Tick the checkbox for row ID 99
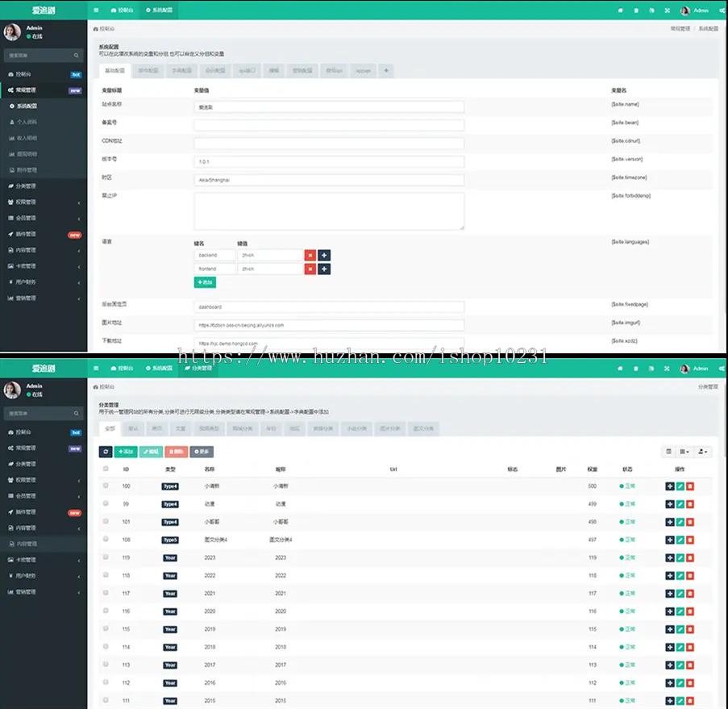The image size is (728, 709). point(106,503)
